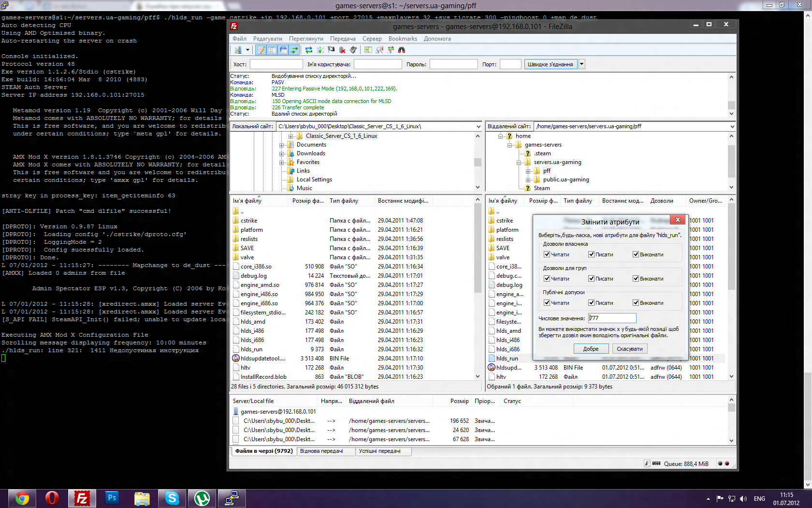
Task: Toggle the local directory tree icon
Action: (x=273, y=50)
